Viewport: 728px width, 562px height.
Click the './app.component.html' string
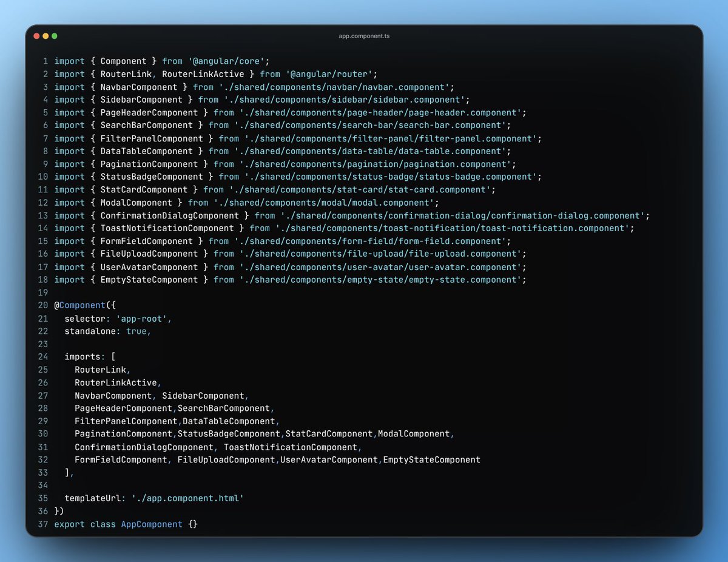click(x=187, y=498)
